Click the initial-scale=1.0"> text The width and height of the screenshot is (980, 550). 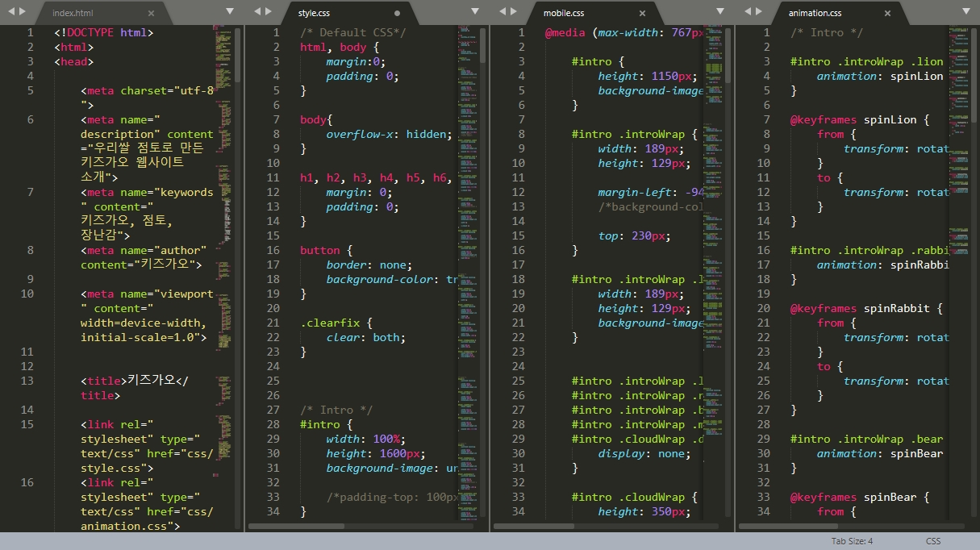[144, 337]
